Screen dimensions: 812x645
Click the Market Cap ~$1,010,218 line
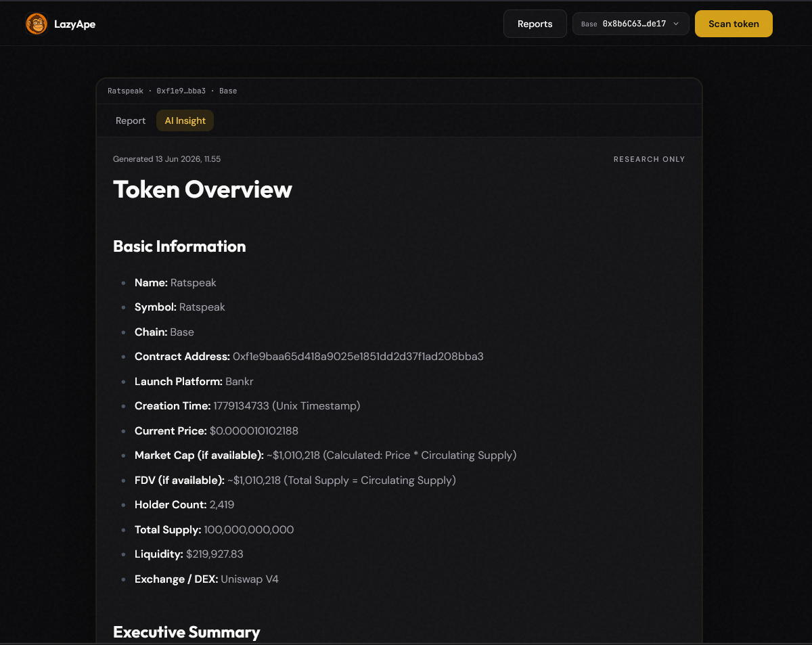click(x=325, y=455)
